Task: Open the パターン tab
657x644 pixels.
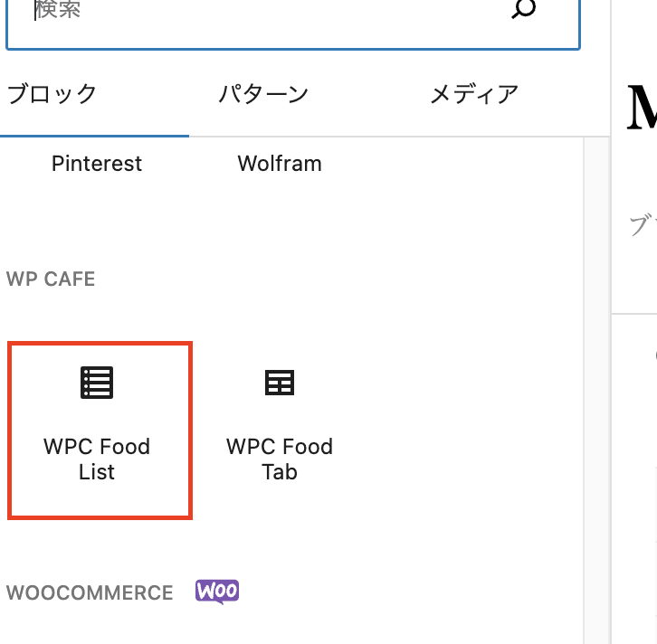Action: click(263, 94)
